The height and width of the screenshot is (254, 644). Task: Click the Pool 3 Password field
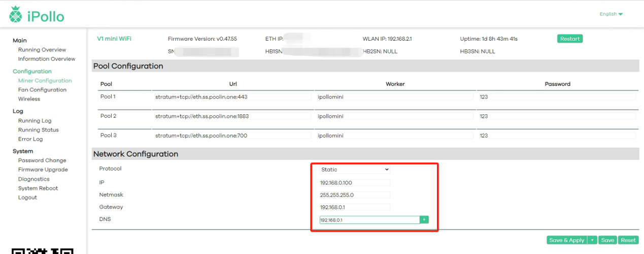click(557, 136)
